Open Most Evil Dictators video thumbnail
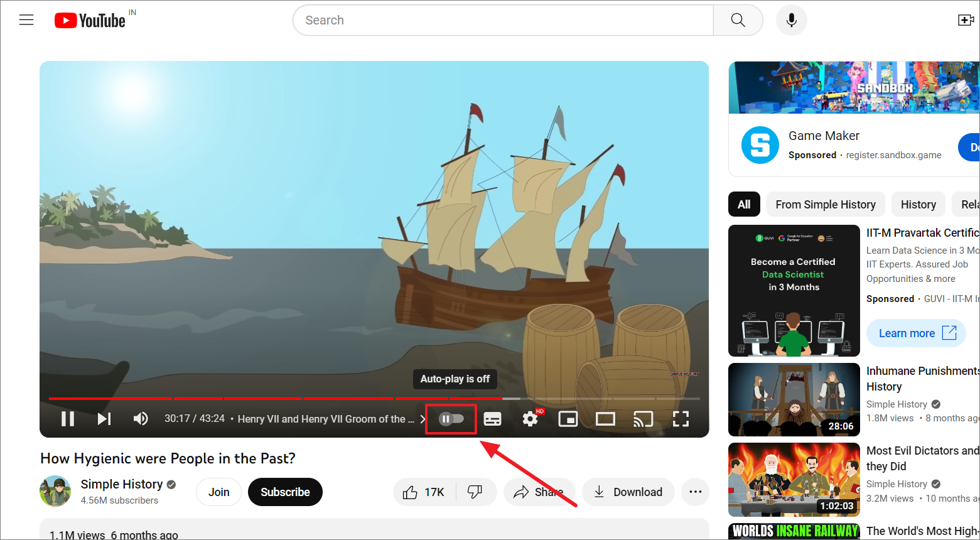This screenshot has height=540, width=980. point(794,480)
